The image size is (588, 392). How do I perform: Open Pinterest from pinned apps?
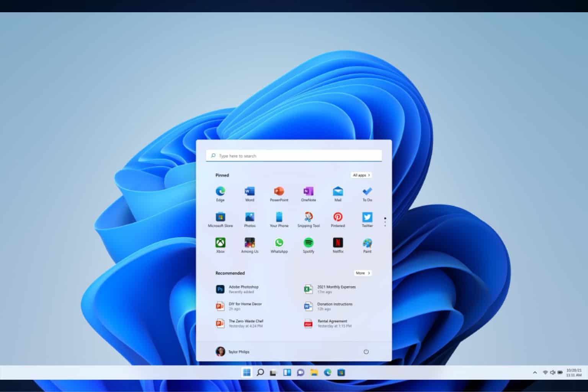click(x=338, y=220)
